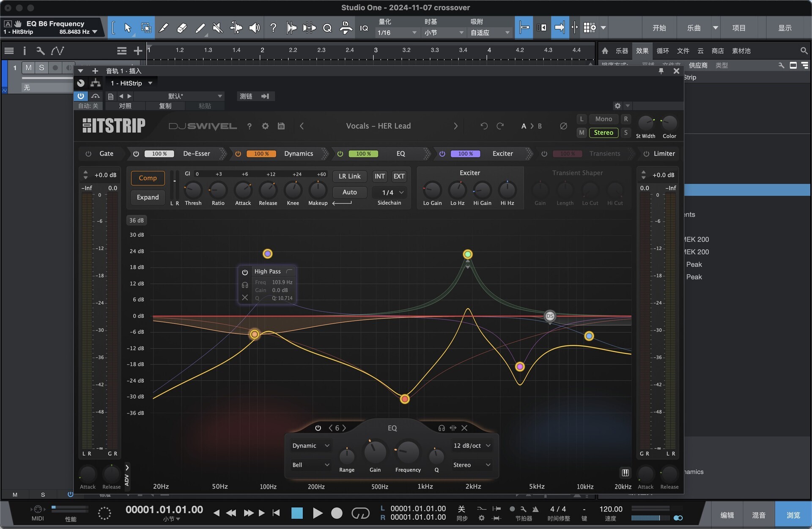Open the 混音 mixer view

759,515
